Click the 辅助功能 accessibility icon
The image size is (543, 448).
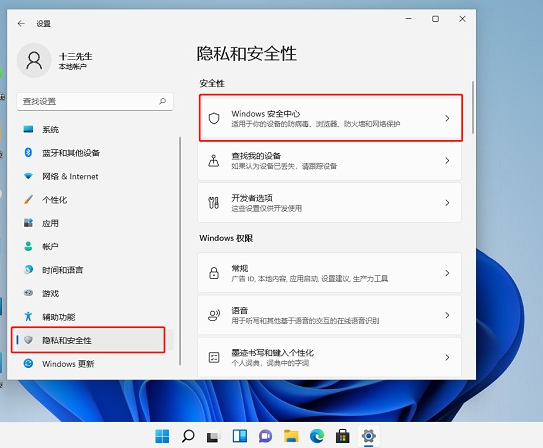point(28,316)
